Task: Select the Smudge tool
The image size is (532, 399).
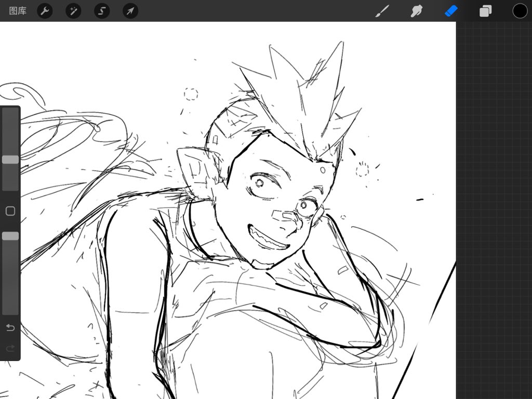Action: point(417,11)
